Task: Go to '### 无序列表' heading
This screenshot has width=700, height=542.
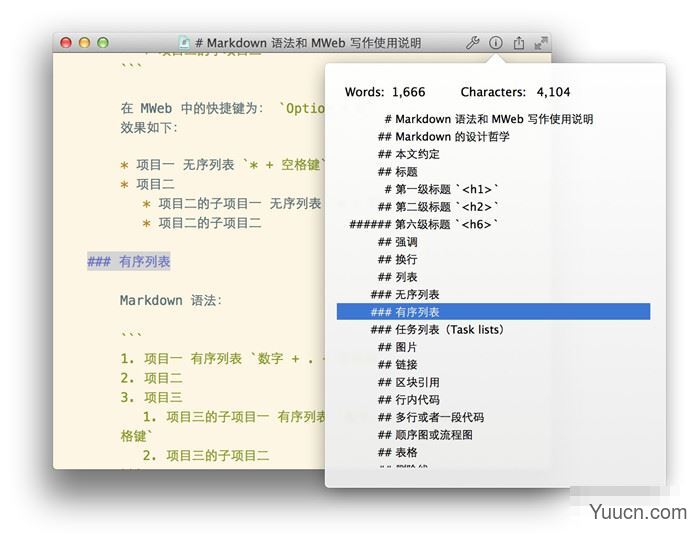Action: (x=405, y=295)
